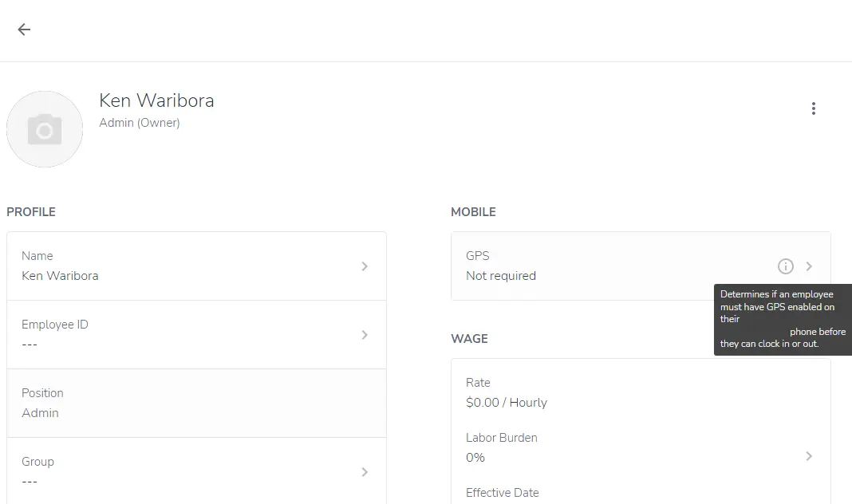The width and height of the screenshot is (852, 504).
Task: Click the back arrow to return
Action: coord(23,30)
